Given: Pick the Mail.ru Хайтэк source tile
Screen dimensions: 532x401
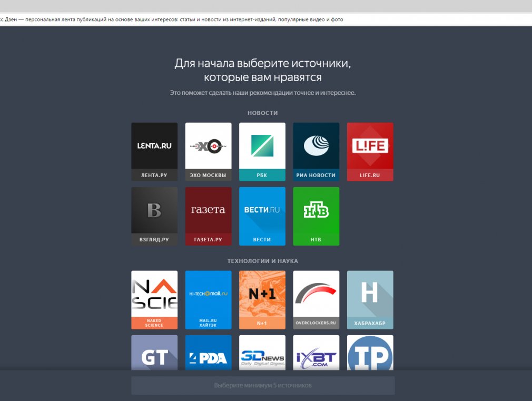Looking at the screenshot, I should [208, 300].
